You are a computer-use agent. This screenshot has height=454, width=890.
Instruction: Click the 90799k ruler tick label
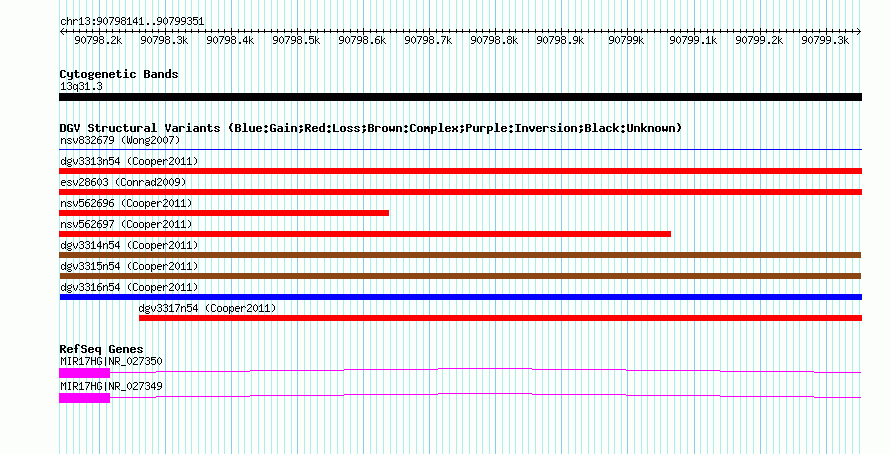[626, 40]
